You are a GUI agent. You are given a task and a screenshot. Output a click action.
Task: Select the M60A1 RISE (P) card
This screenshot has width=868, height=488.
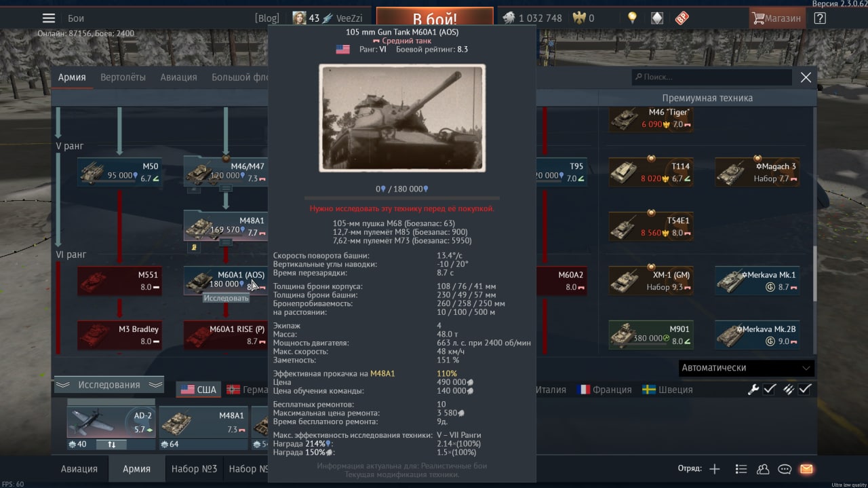[x=225, y=335]
